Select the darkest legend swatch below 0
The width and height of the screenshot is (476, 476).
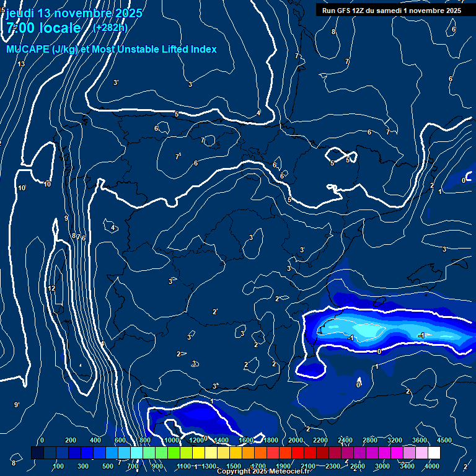[38, 452]
